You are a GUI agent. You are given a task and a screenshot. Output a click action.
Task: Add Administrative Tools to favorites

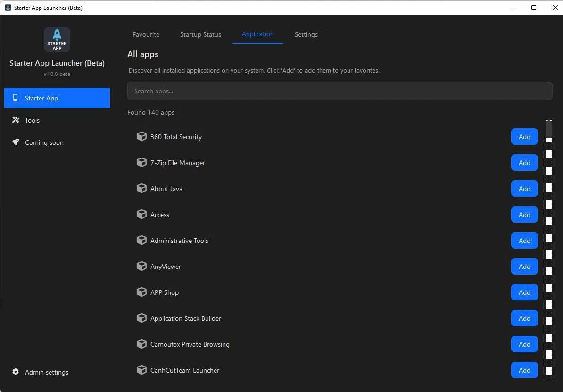tap(524, 240)
